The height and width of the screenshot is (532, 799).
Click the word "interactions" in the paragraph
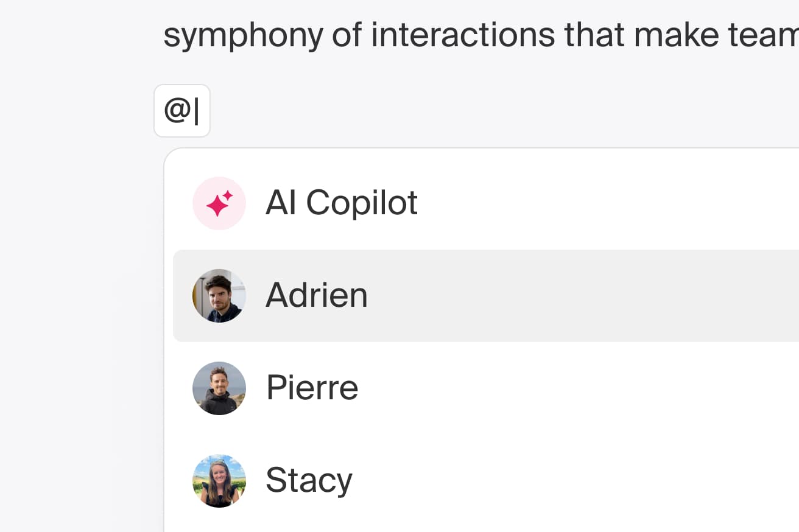tap(463, 35)
